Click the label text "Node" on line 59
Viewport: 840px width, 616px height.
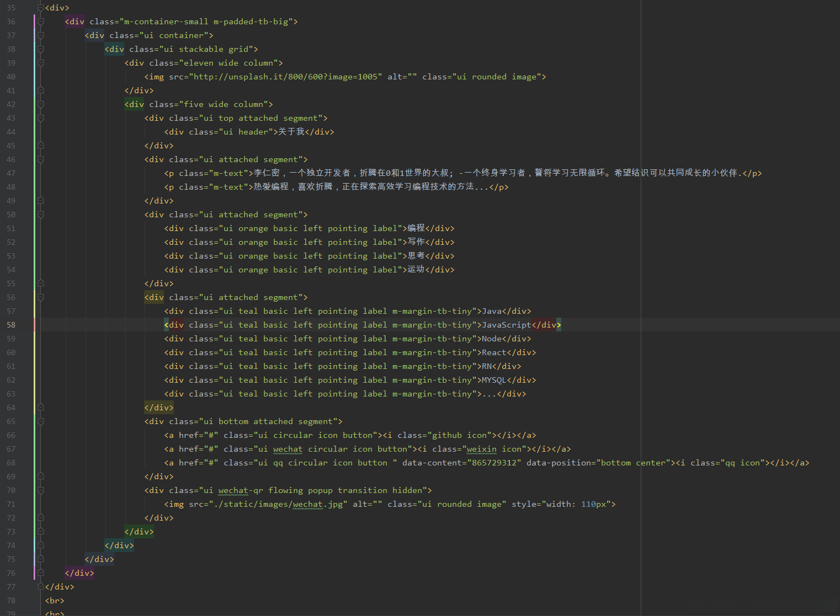pos(492,339)
